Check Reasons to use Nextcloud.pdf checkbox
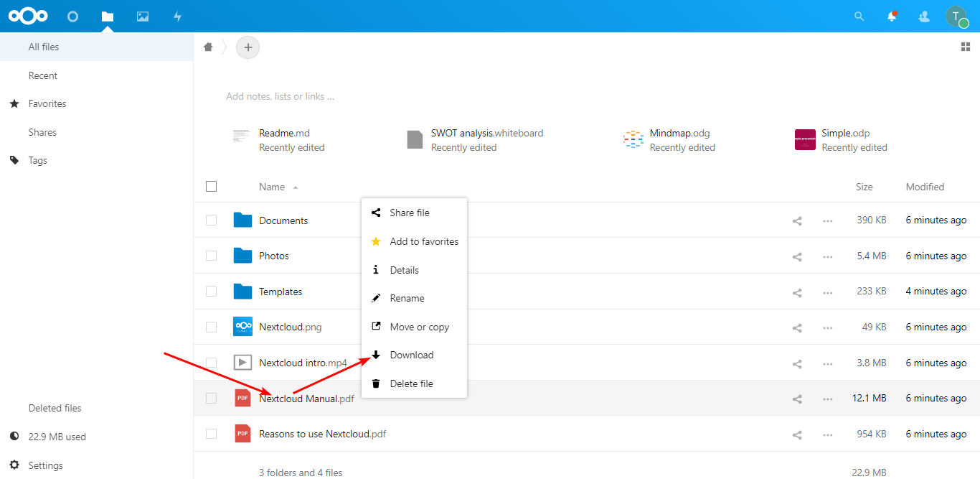 211,434
